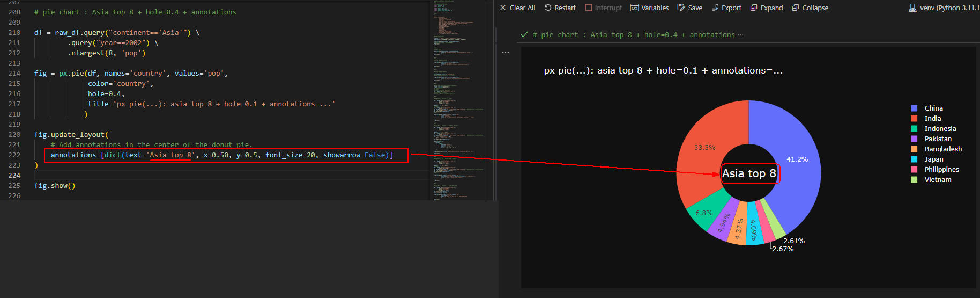This screenshot has width=980, height=298.
Task: Click line number 214 in the gutter
Action: [x=14, y=74]
